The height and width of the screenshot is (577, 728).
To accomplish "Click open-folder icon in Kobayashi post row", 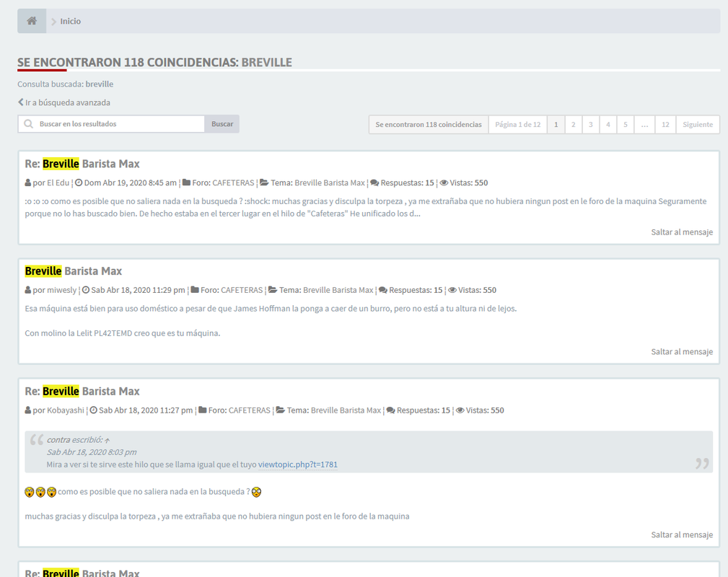I will [x=281, y=410].
